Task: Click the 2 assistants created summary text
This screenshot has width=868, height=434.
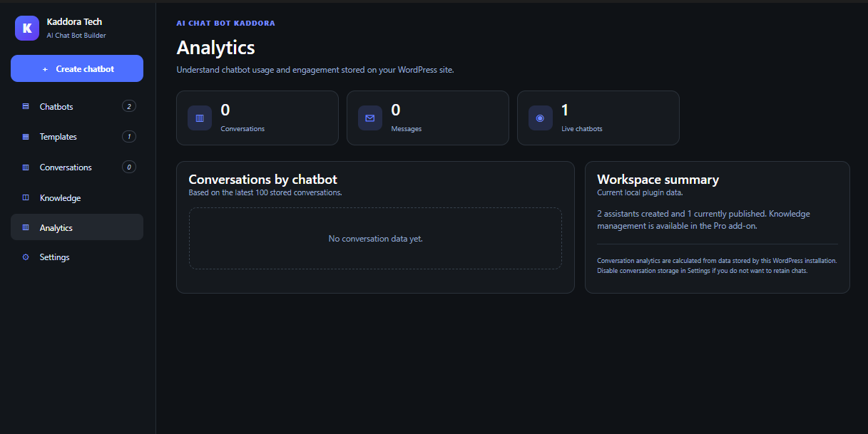Action: pyautogui.click(x=703, y=219)
